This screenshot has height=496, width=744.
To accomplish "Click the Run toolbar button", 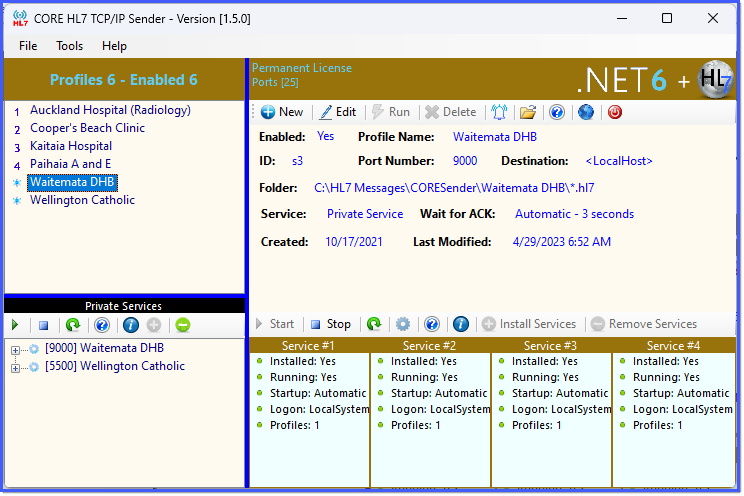I will (x=391, y=112).
